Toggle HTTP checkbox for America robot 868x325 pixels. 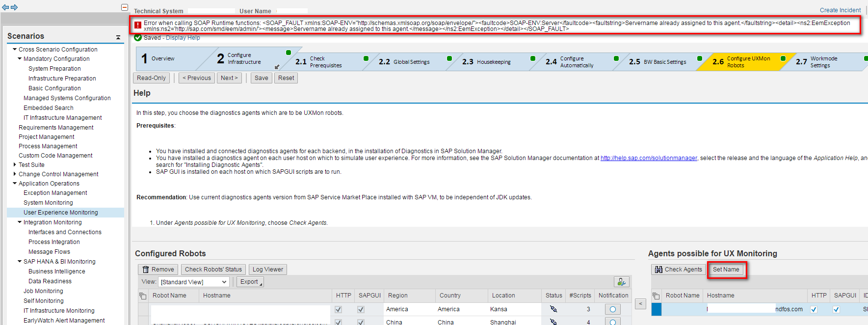click(338, 309)
